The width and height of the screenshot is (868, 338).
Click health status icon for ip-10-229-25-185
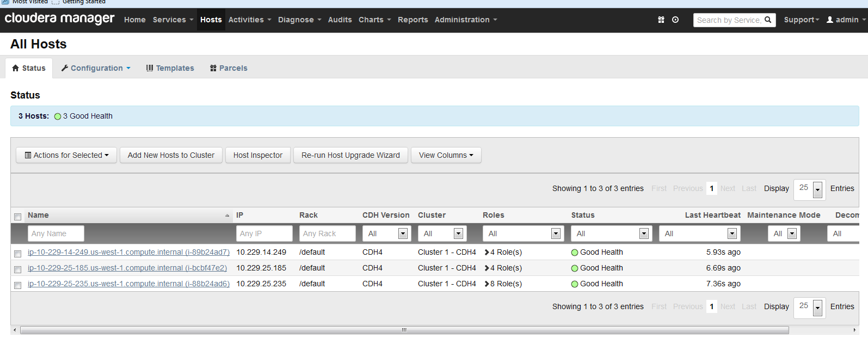(575, 268)
